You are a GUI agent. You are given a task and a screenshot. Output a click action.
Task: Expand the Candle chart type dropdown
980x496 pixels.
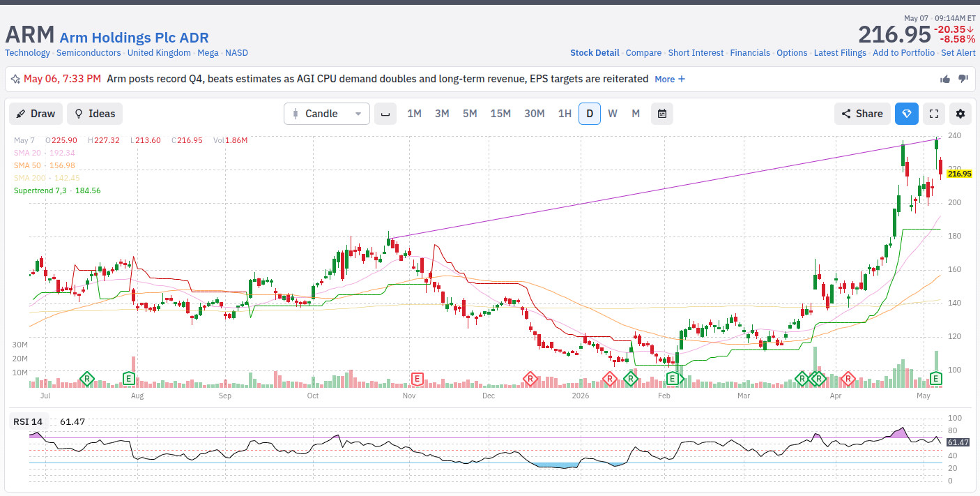pos(327,114)
